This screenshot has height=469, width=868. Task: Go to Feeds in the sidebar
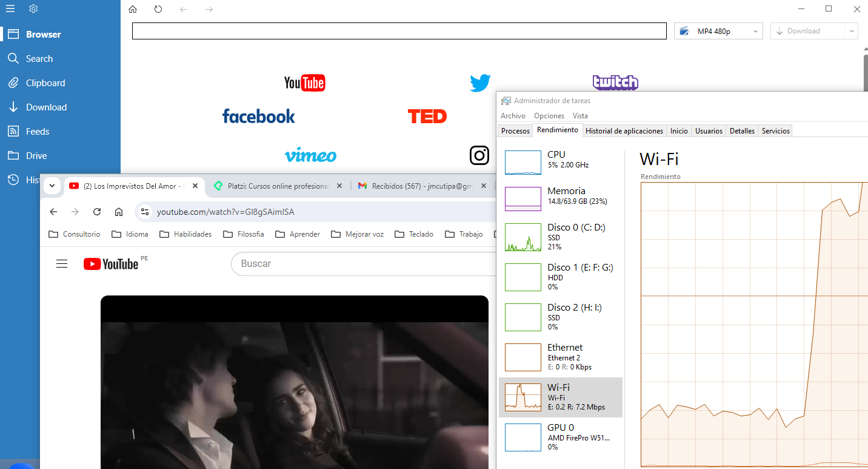pos(38,132)
